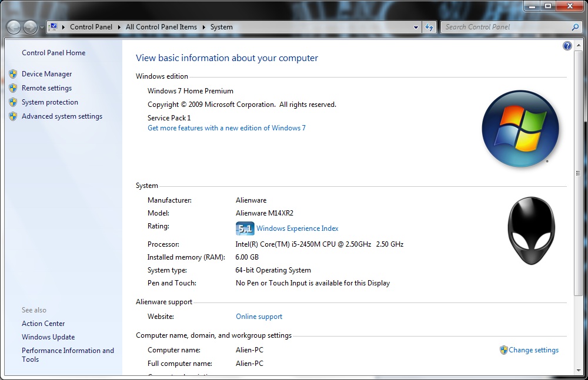Screen dimensions: 588x380
Task: Click Change settings link
Action: tap(534, 350)
